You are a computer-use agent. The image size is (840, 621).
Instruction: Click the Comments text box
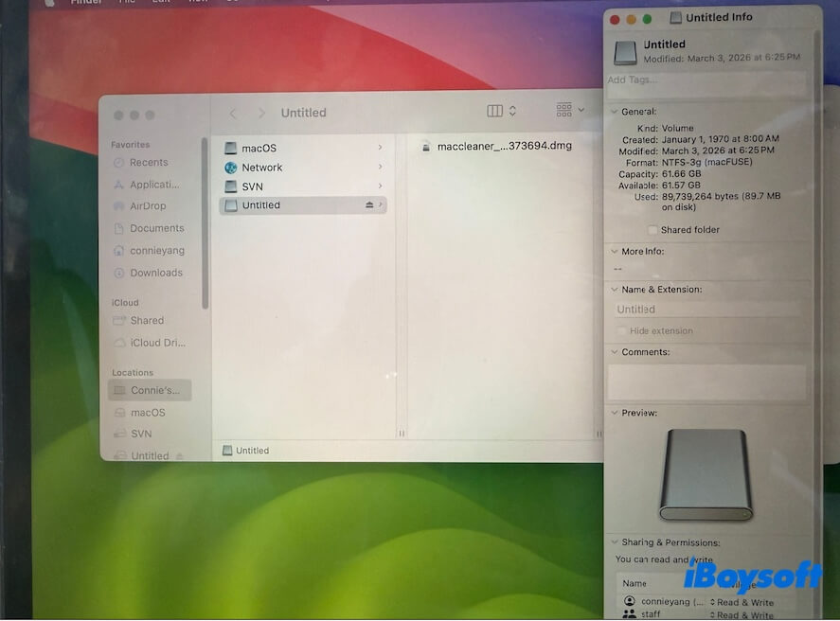(706, 381)
